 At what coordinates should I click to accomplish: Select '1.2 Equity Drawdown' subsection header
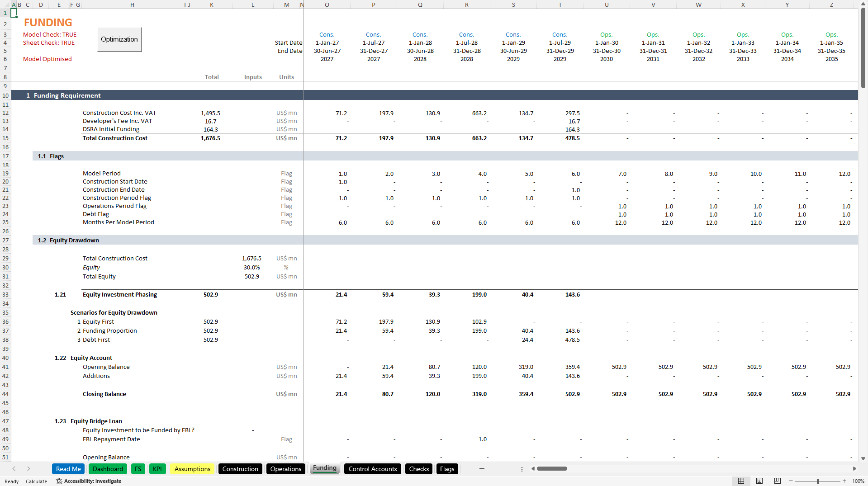(68, 241)
